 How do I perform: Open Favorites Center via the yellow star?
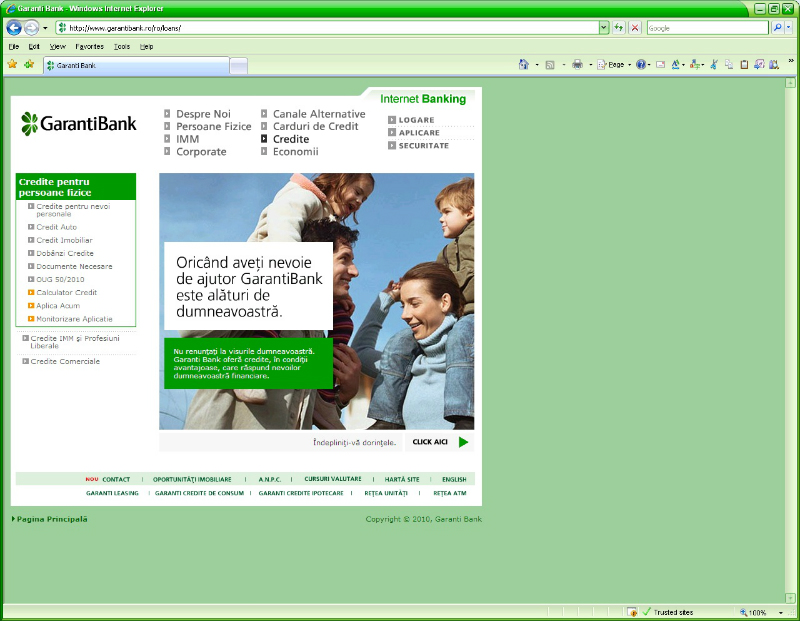click(x=12, y=64)
